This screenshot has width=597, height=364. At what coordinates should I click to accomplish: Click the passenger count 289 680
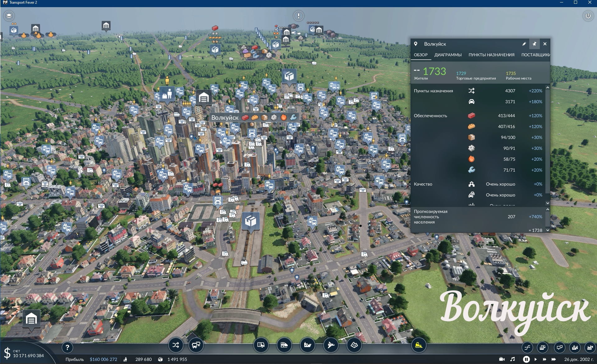coord(144,359)
